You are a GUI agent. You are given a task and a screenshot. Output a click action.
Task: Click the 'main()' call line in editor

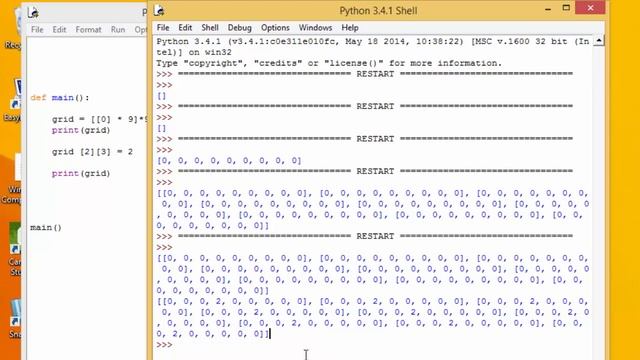point(46,228)
